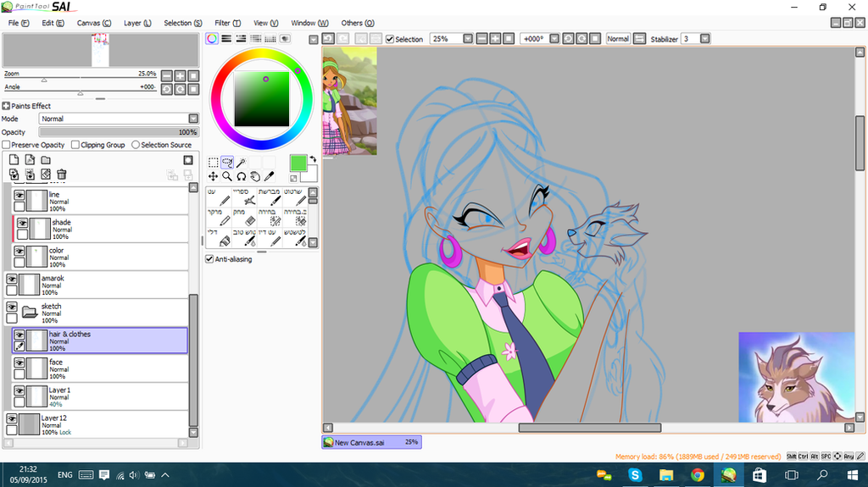868x487 pixels.
Task: Open the layer Mode Normal dropdown
Action: (119, 119)
